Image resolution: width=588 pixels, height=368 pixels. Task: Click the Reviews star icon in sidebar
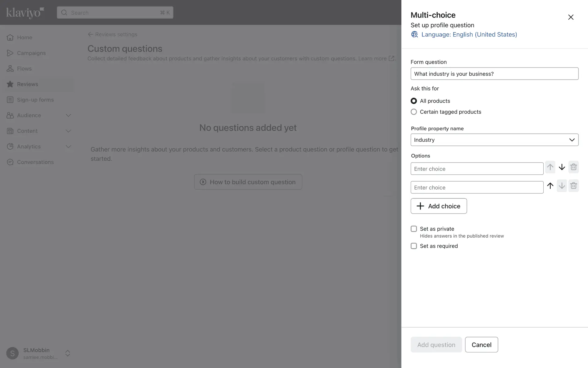pos(10,84)
